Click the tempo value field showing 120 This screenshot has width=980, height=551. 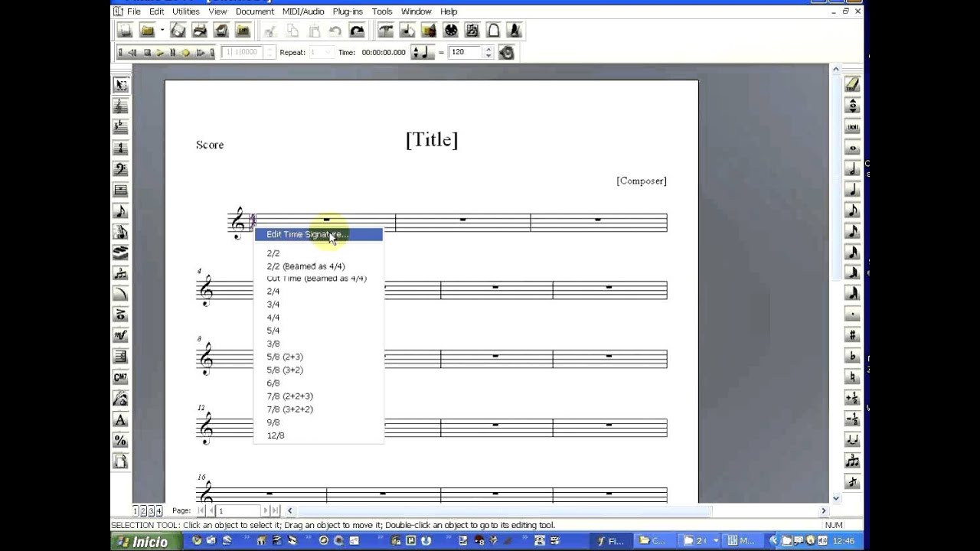(x=465, y=52)
